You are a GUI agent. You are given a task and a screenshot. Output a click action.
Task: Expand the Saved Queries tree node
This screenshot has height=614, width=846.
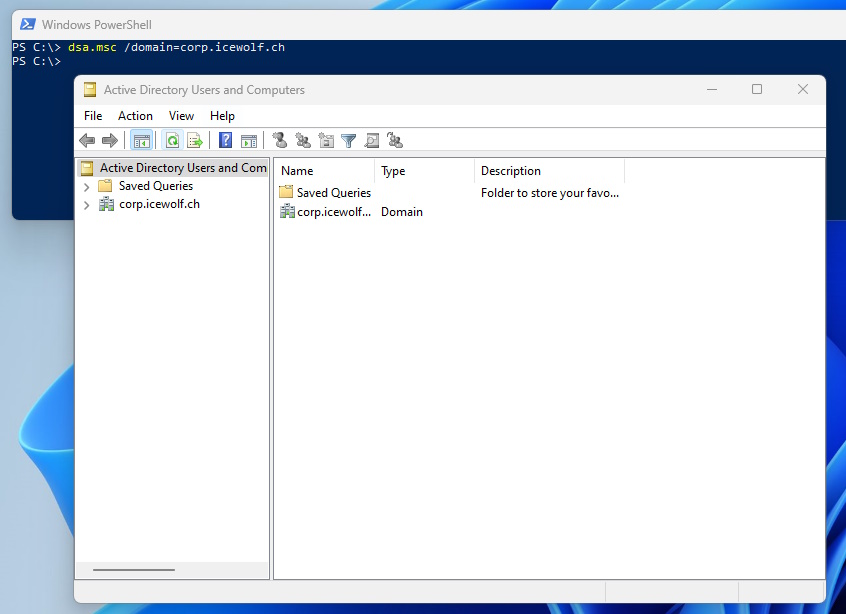pos(86,187)
